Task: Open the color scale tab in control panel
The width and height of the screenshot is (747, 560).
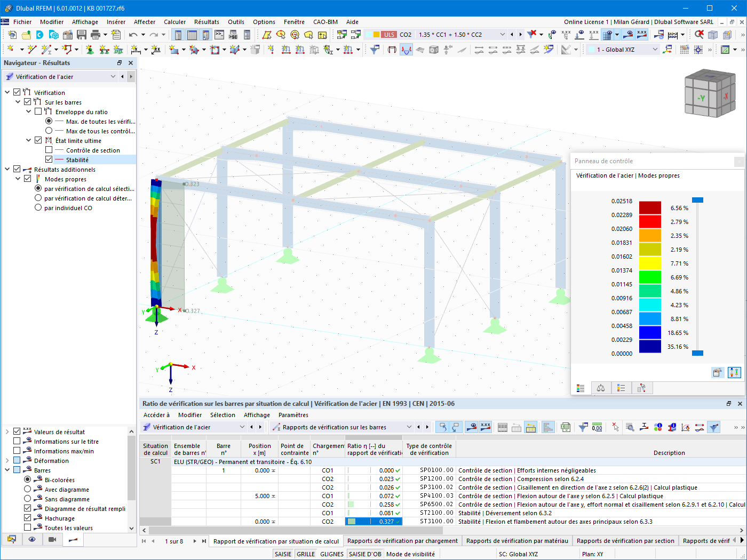Action: (581, 388)
